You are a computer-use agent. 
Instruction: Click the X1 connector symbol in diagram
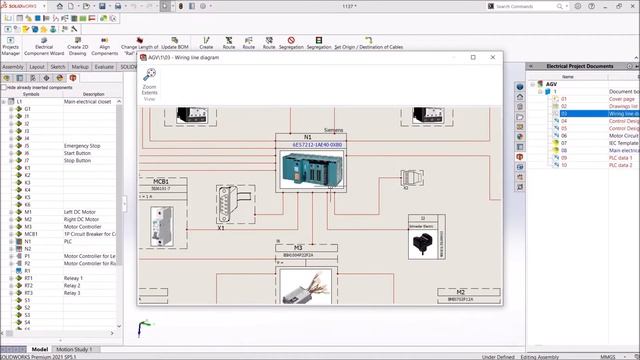tap(236, 204)
